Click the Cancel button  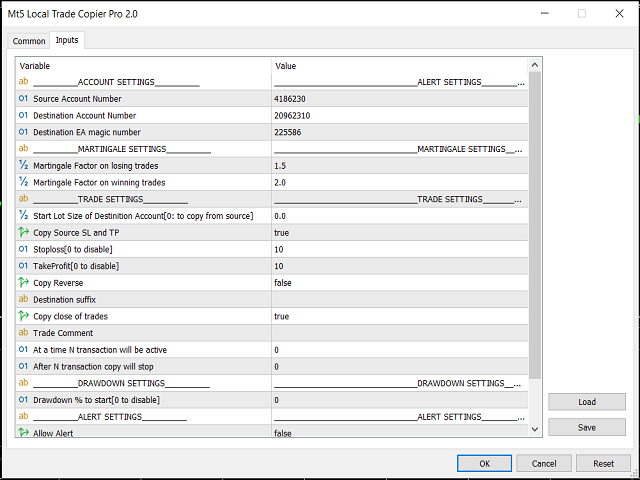(x=544, y=463)
